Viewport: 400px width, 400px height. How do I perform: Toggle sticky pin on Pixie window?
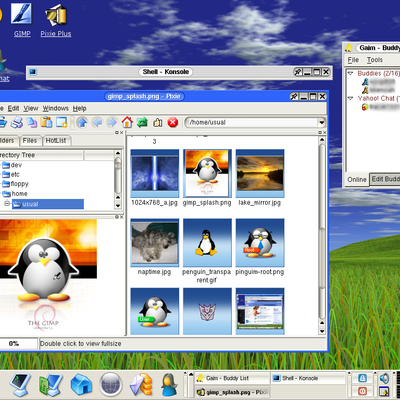point(294,97)
